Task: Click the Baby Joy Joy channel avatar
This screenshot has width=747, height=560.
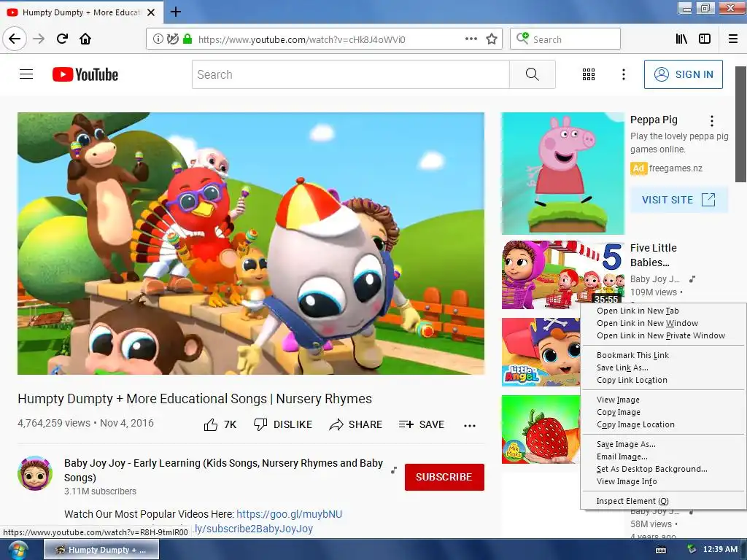Action: [x=35, y=472]
